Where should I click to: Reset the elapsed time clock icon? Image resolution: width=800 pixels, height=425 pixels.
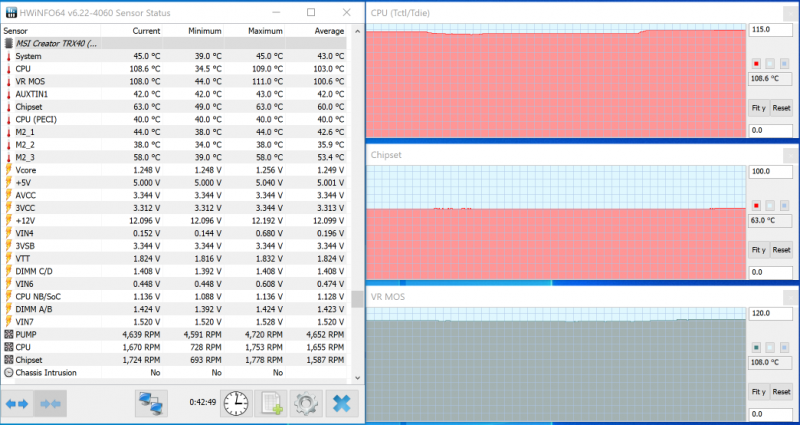pos(236,404)
